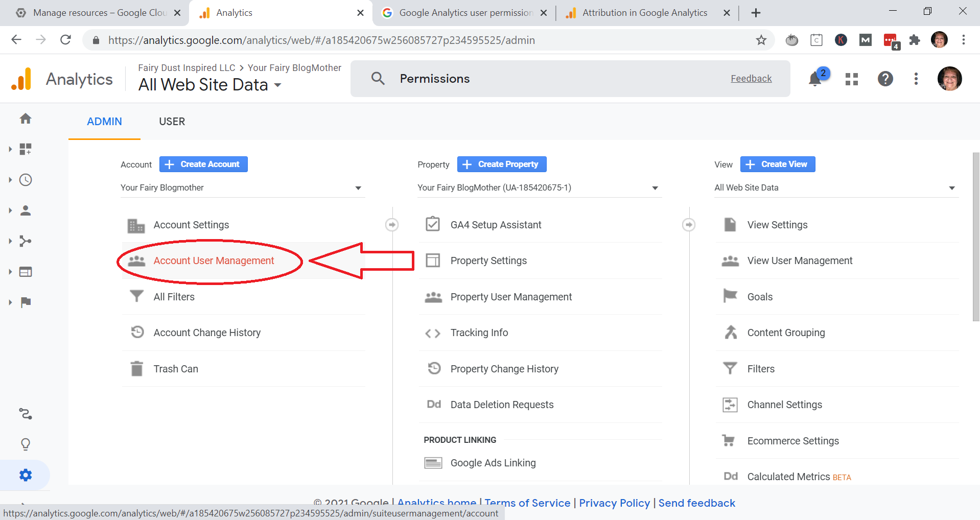
Task: Click the Create View button
Action: (x=778, y=164)
